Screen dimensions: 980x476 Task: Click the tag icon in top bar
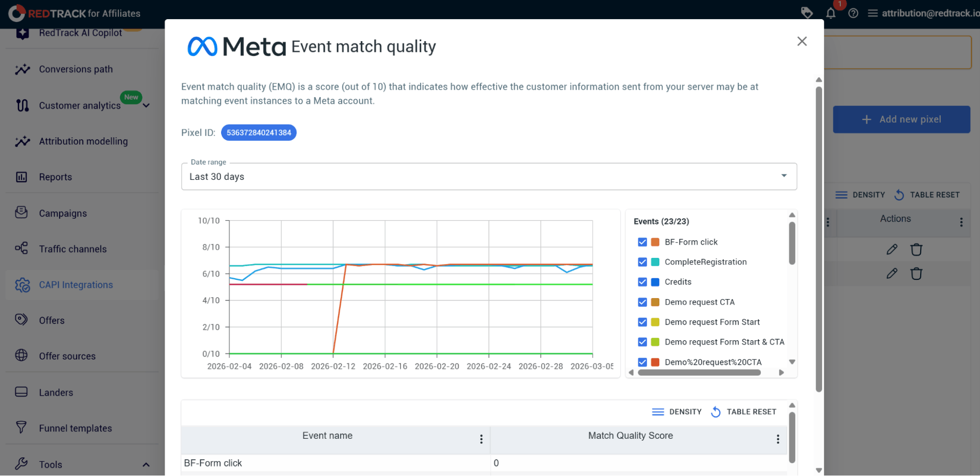[x=806, y=13]
